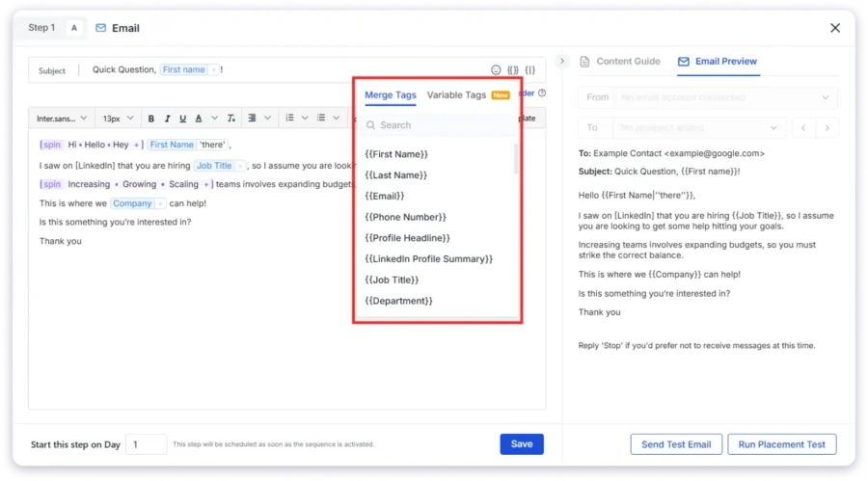Screen dimensions: 868x481
Task: Toggle bold formatting
Action: [151, 119]
